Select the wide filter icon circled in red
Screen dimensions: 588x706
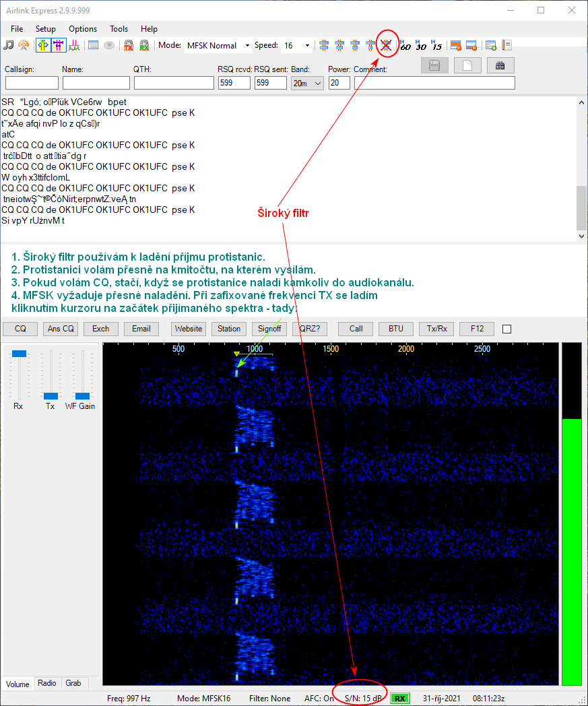click(x=386, y=45)
